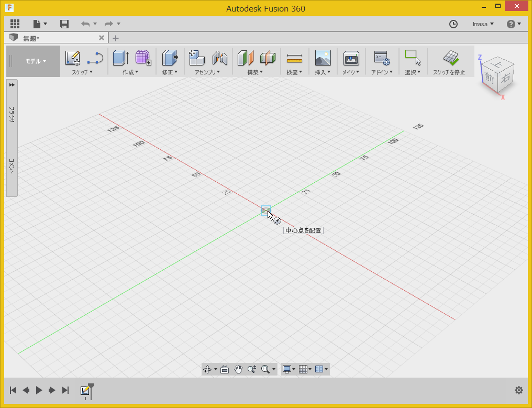
Task: Play the design timeline
Action: [x=39, y=390]
